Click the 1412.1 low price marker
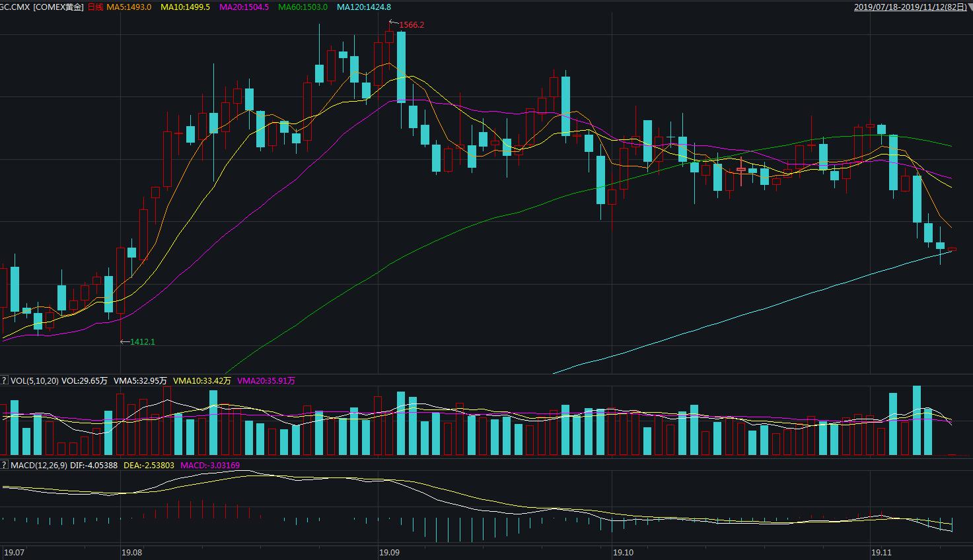This screenshot has width=973, height=560. click(x=143, y=341)
